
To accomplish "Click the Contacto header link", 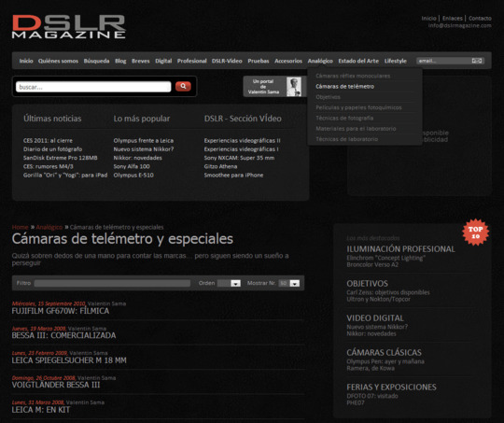I will [x=480, y=19].
